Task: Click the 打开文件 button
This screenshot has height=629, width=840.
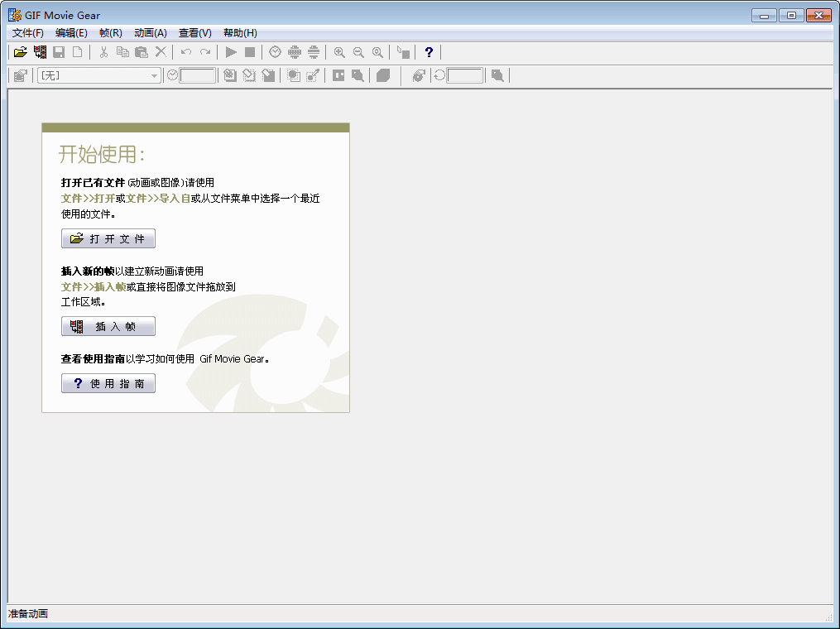Action: [x=108, y=239]
